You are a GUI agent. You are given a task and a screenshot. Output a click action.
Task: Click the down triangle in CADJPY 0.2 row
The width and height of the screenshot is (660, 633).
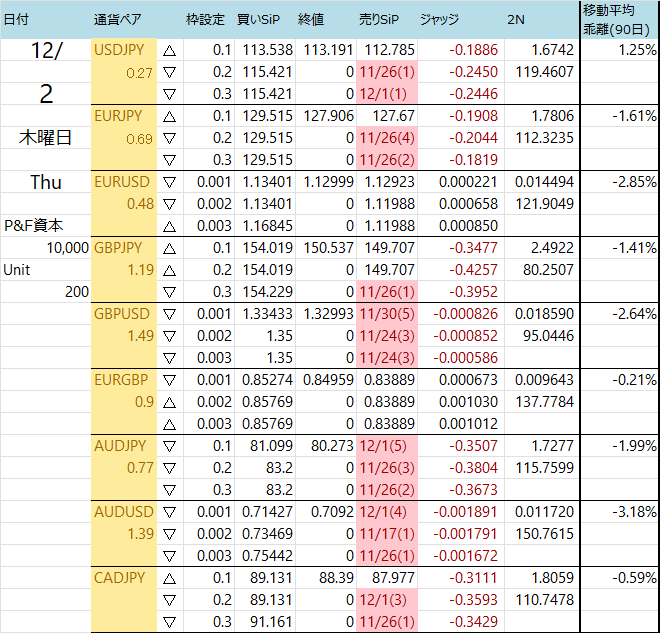(x=169, y=601)
